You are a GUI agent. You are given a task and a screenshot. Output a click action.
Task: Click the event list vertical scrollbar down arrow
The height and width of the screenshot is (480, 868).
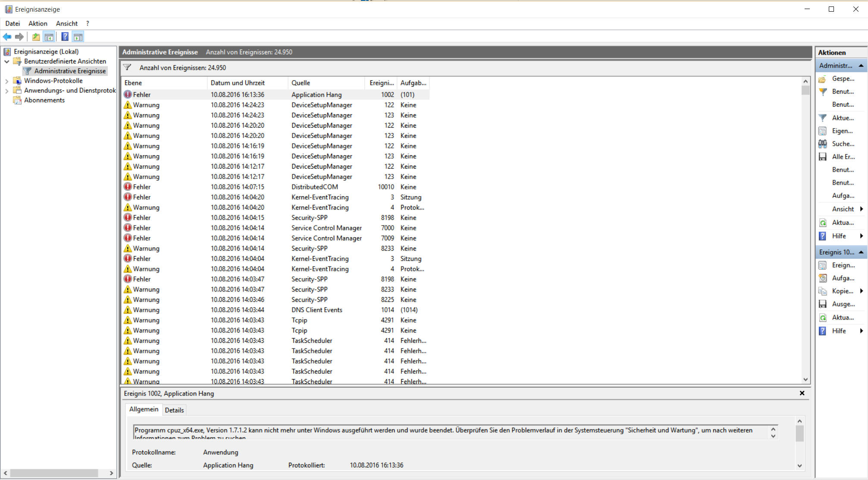click(805, 380)
